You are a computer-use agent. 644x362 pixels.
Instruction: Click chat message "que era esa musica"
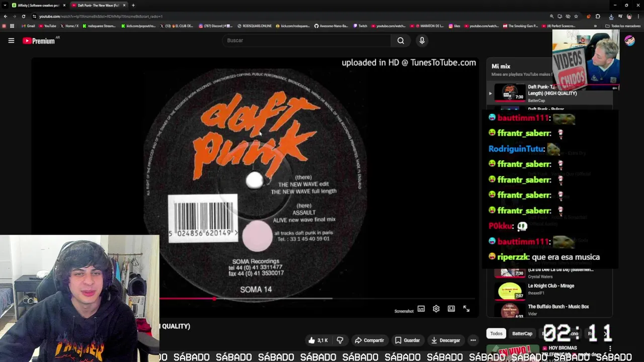point(566,257)
